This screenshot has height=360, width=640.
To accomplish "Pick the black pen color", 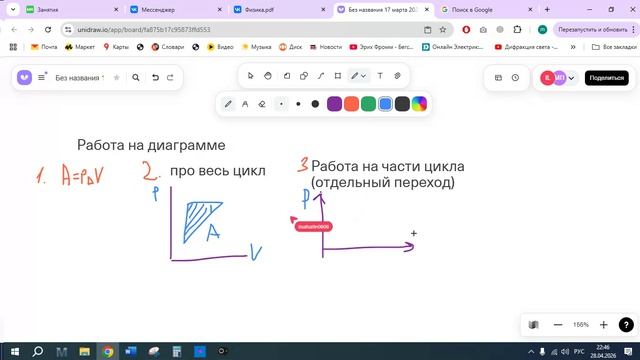I will tap(402, 104).
